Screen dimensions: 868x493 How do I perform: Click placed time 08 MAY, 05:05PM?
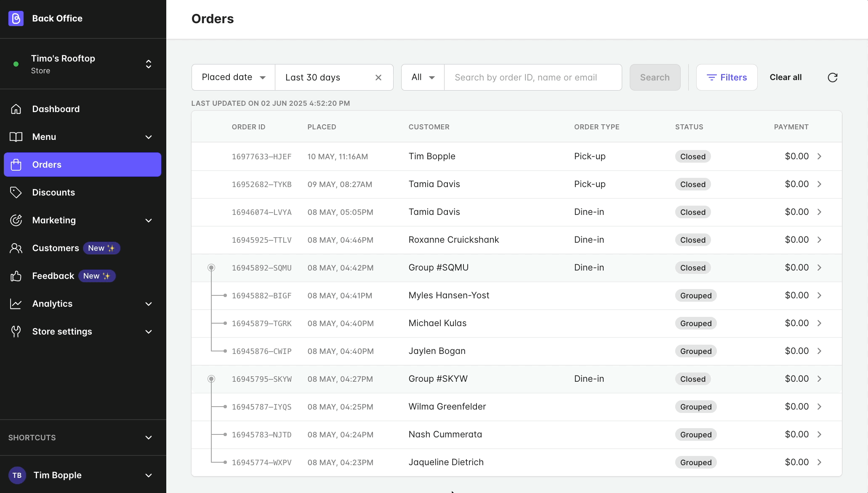(x=340, y=212)
